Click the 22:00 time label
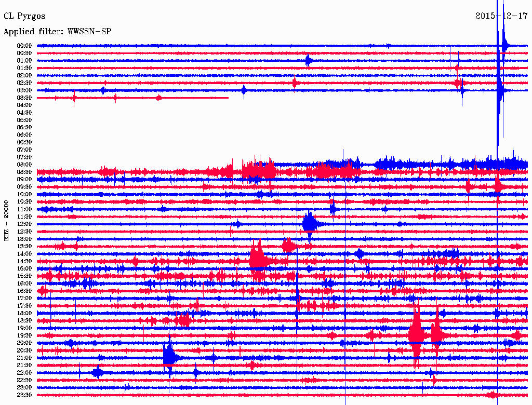The height and width of the screenshot is (405, 532). click(24, 373)
